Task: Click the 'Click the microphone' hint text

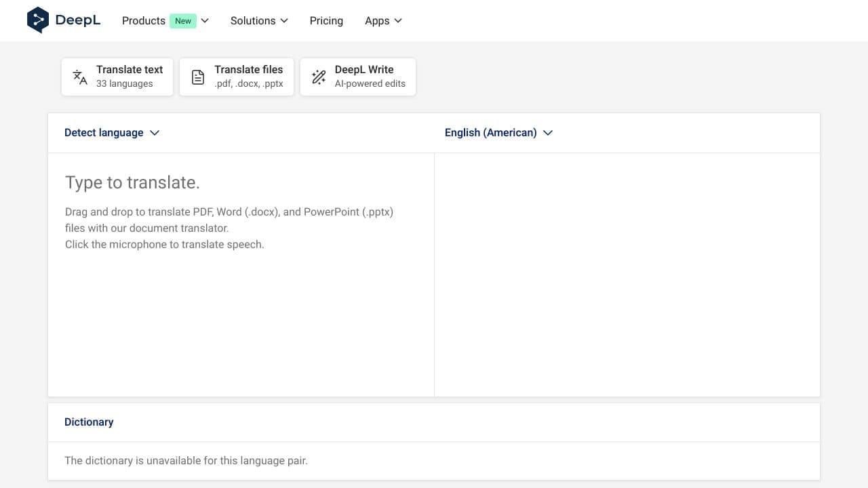Action: point(165,244)
